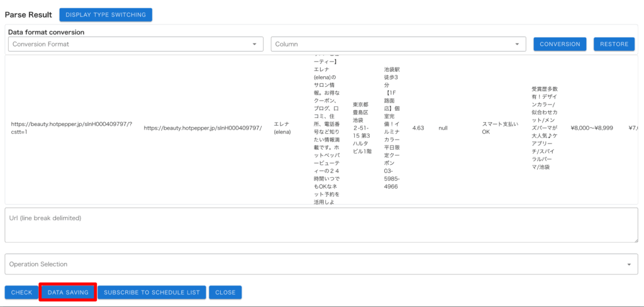Click the 東京都豊島区 address cell

(x=364, y=128)
